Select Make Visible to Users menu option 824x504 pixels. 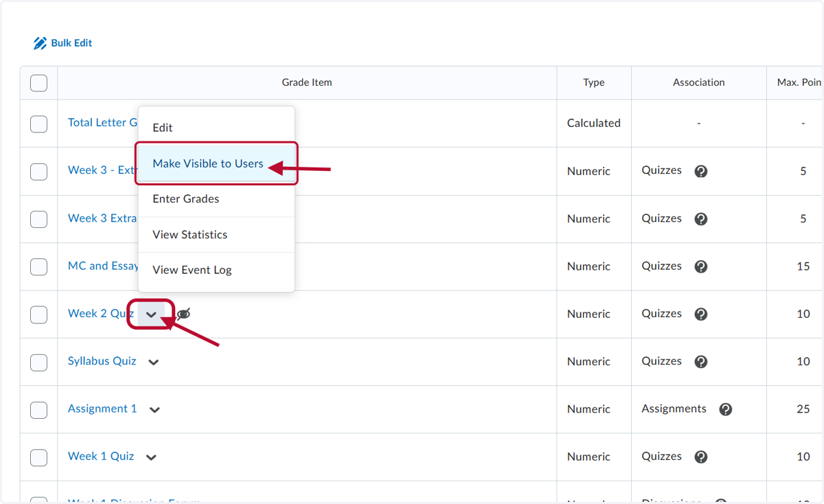(x=216, y=163)
